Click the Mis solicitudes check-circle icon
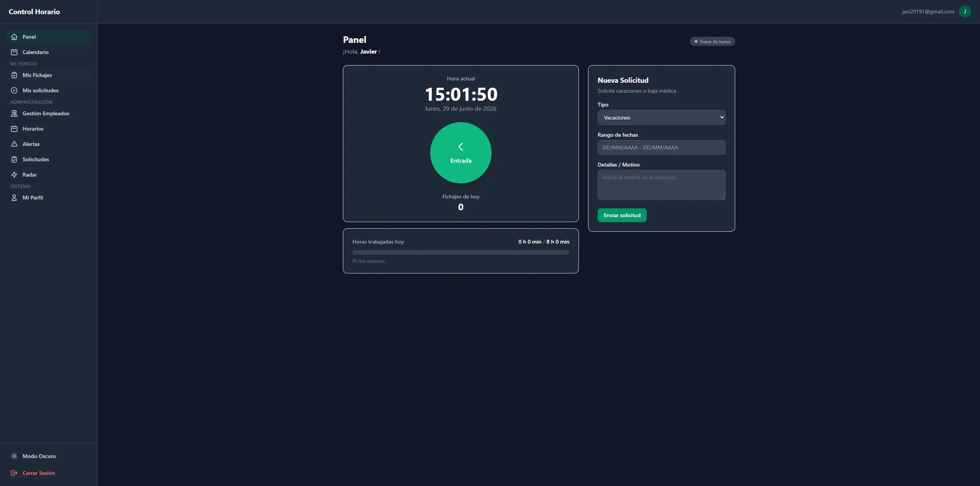 pos(14,90)
